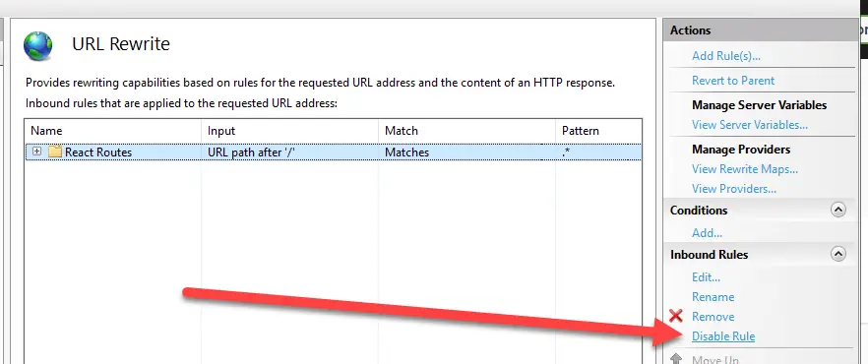868x364 pixels.
Task: Click the Move Up arrow icon
Action: [x=676, y=360]
